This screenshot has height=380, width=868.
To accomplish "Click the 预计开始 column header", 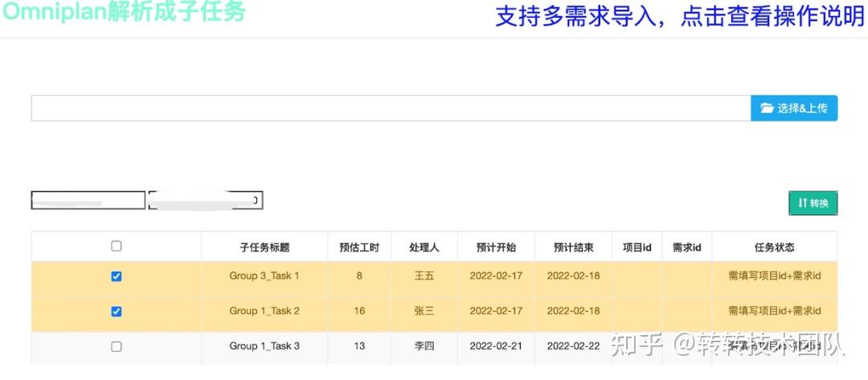I will (496, 247).
